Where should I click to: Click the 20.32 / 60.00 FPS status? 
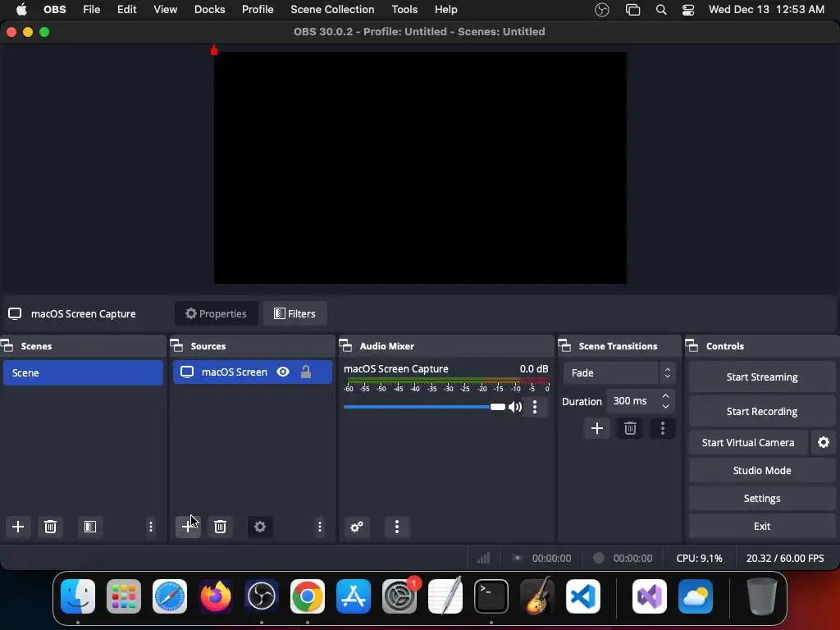tap(785, 558)
